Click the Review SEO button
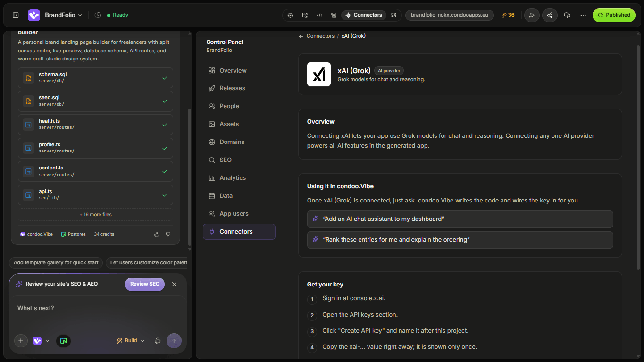Viewport: 644px width, 362px height. (x=145, y=284)
